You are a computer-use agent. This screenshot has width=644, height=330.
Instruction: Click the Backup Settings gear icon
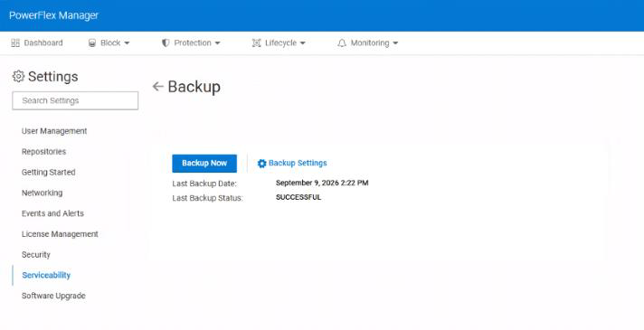coord(261,164)
